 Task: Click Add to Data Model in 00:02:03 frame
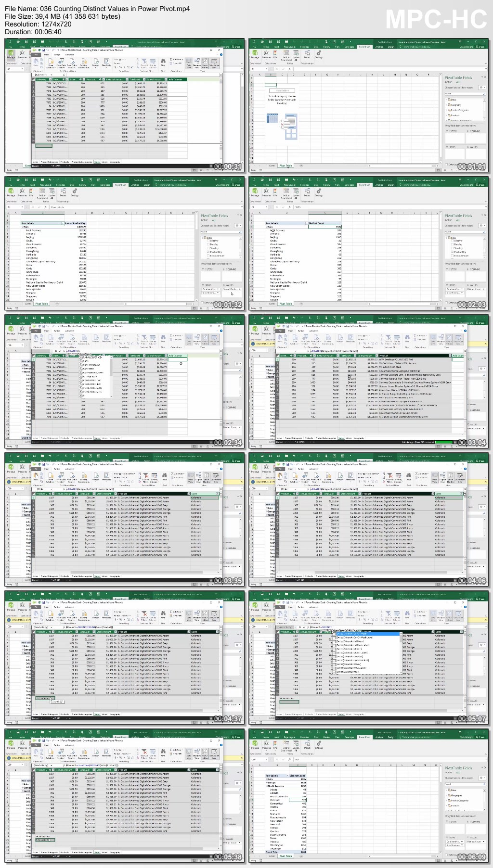point(286,192)
